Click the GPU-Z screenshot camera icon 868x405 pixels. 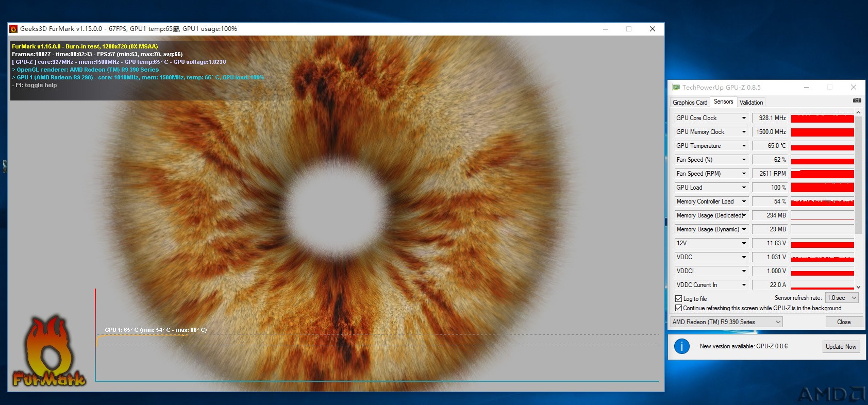tap(857, 100)
